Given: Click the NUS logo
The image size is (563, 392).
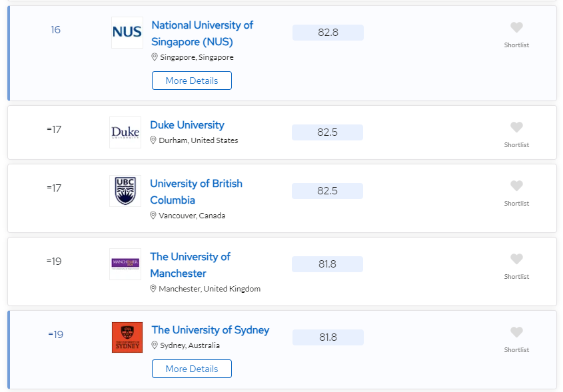Looking at the screenshot, I should [x=127, y=33].
